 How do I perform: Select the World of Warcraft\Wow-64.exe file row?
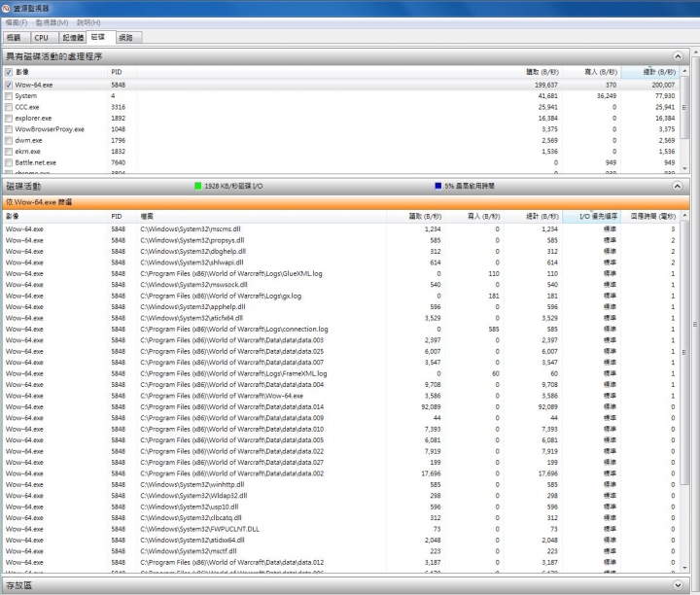click(341, 396)
